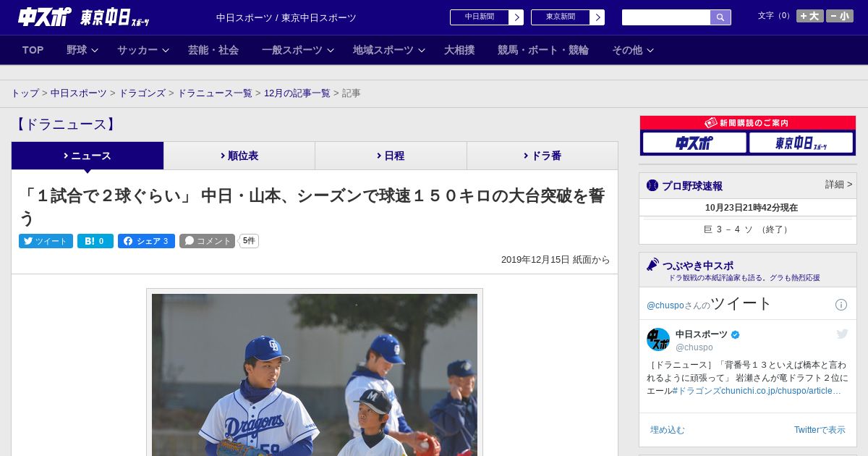The width and height of the screenshot is (868, 456).
Task: Switch to the ドラ番 tab
Action: pyautogui.click(x=542, y=156)
